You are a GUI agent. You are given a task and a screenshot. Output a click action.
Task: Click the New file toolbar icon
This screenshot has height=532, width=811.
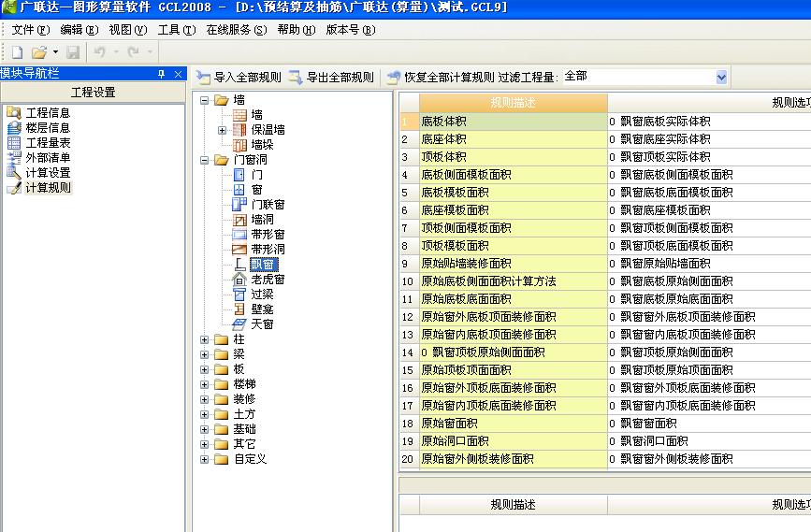[17, 51]
